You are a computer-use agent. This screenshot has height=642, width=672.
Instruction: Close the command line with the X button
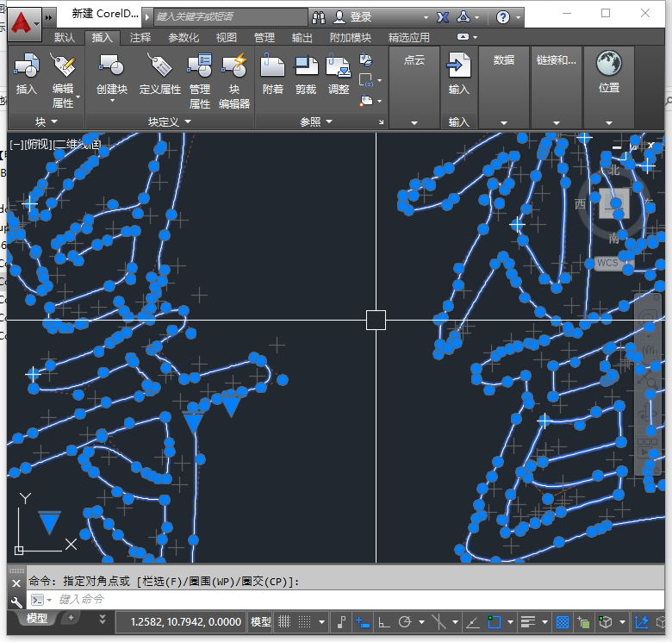[x=16, y=583]
